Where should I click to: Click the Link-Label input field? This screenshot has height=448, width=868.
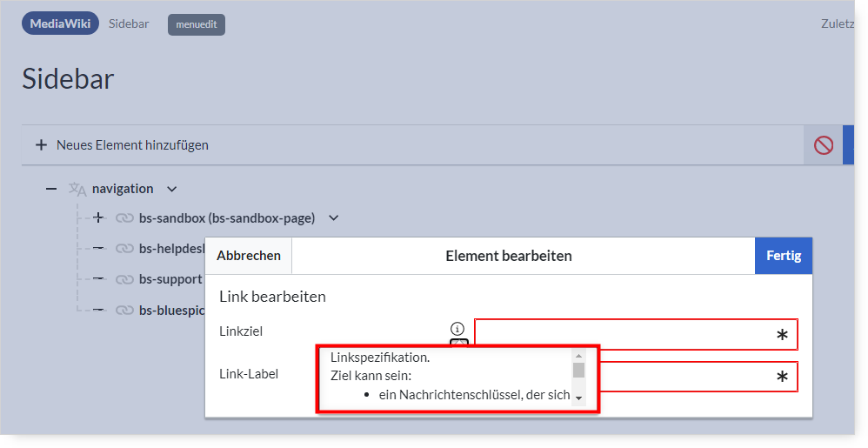tap(698, 377)
